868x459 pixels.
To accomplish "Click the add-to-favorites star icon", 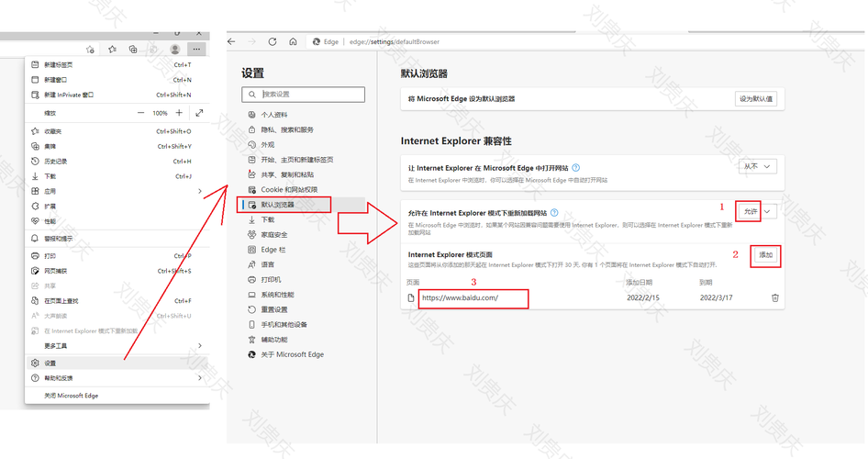I will coord(90,50).
